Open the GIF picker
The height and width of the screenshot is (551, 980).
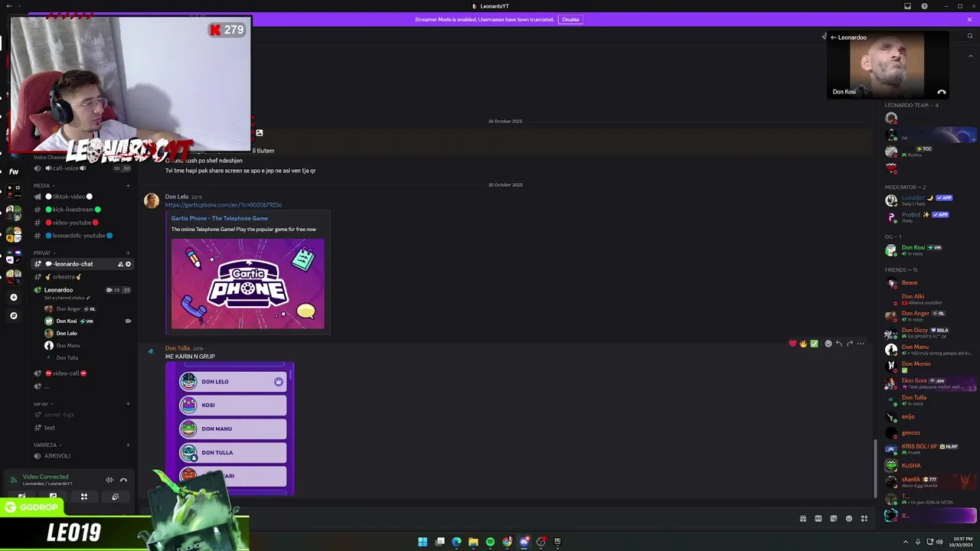pos(818,519)
